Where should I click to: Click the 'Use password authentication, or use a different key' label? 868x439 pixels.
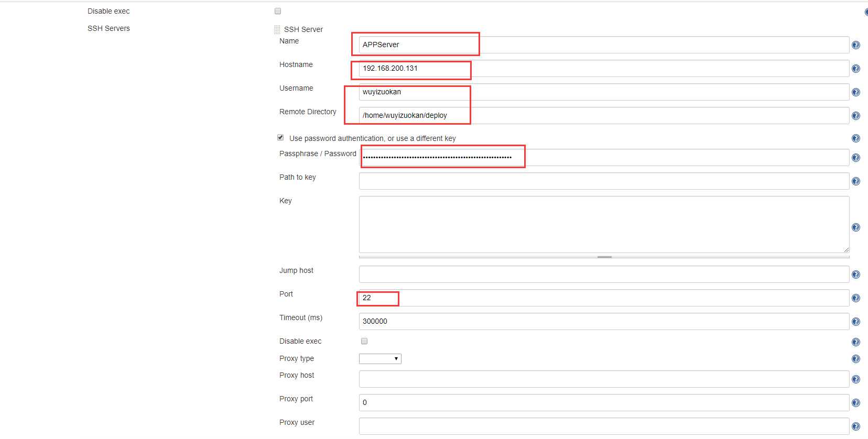pyautogui.click(x=372, y=138)
